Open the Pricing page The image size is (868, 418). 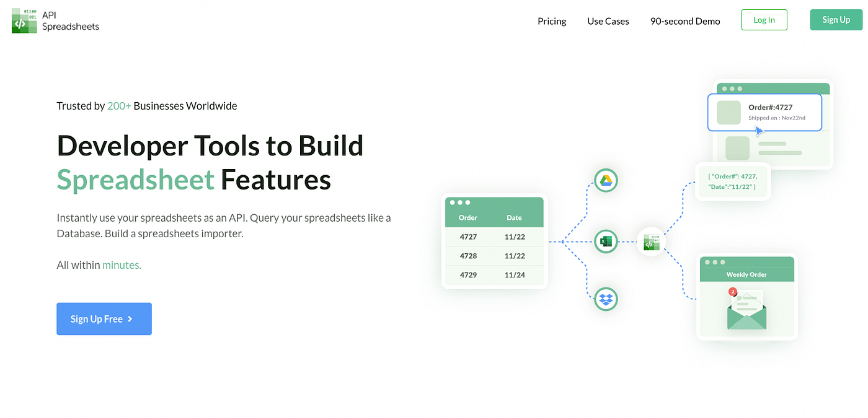552,21
